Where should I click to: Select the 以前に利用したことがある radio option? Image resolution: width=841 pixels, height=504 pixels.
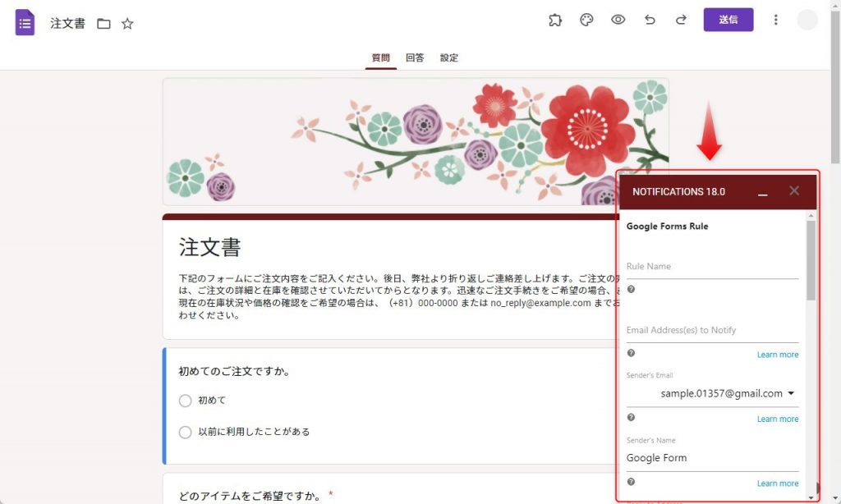185,432
